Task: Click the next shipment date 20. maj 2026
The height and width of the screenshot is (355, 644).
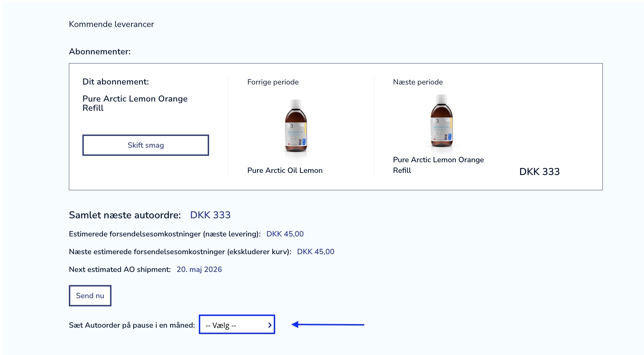Action: [x=199, y=269]
